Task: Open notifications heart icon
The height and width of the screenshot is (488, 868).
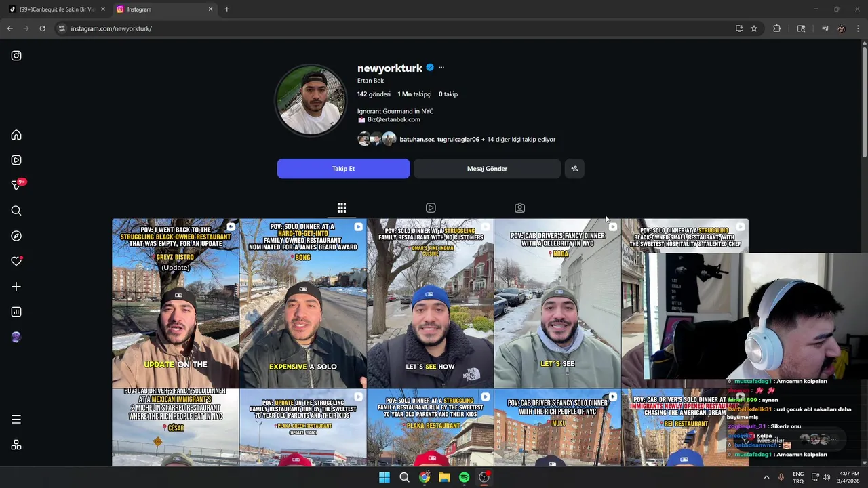Action: [16, 261]
